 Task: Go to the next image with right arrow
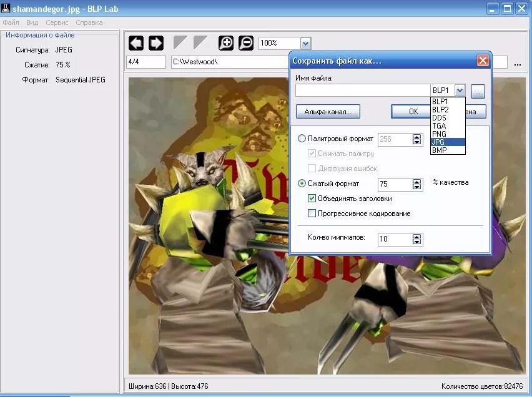pyautogui.click(x=156, y=43)
